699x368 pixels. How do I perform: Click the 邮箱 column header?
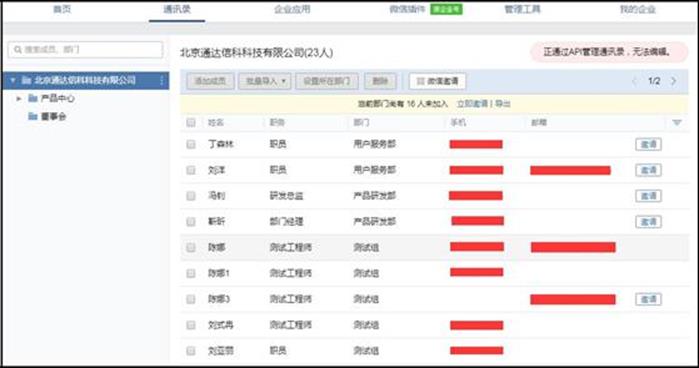(x=539, y=122)
